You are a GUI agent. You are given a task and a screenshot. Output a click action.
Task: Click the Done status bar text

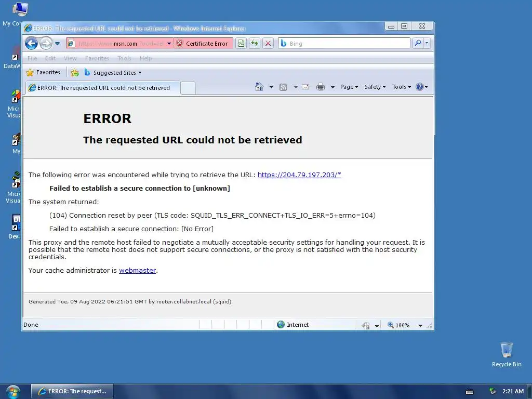[31, 325]
